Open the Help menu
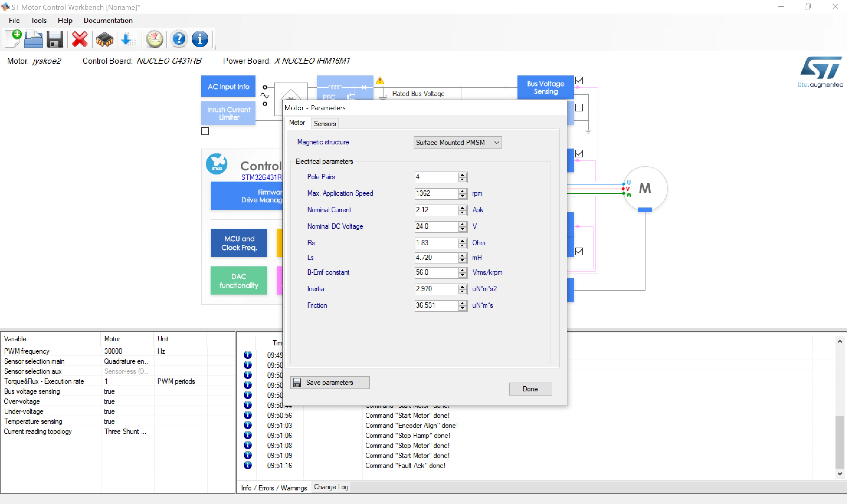 pos(65,20)
